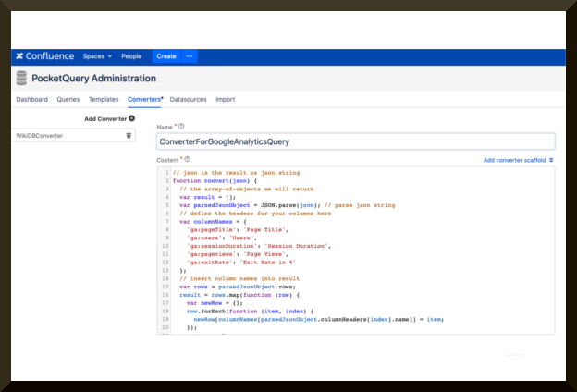
Task: Switch to the Templates tab
Action: tap(104, 99)
